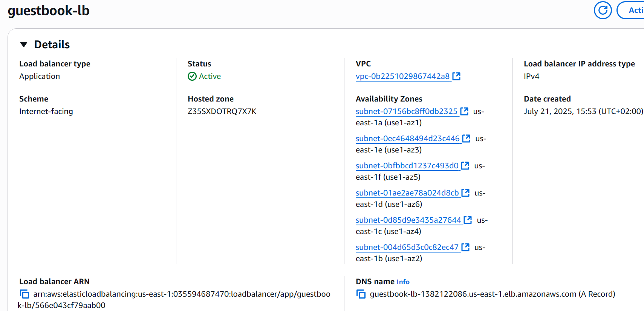Click external icon next to subnet-0d85d9e3435a27644
644x311 pixels.
pos(468,220)
